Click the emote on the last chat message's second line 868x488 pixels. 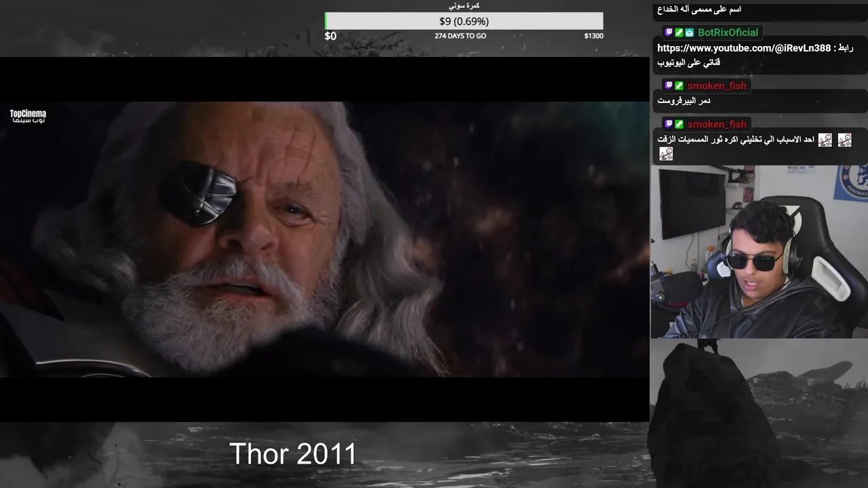tap(666, 154)
